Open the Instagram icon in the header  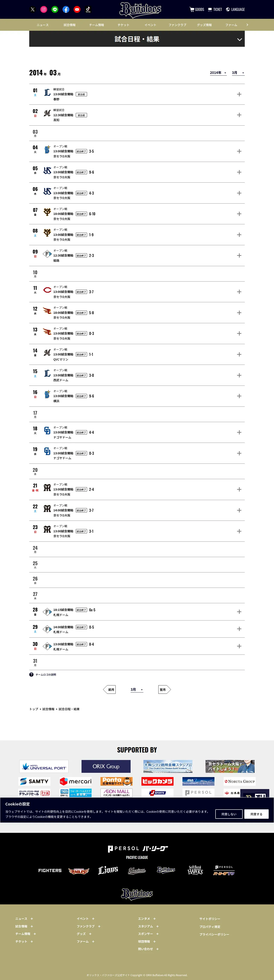coord(44,10)
